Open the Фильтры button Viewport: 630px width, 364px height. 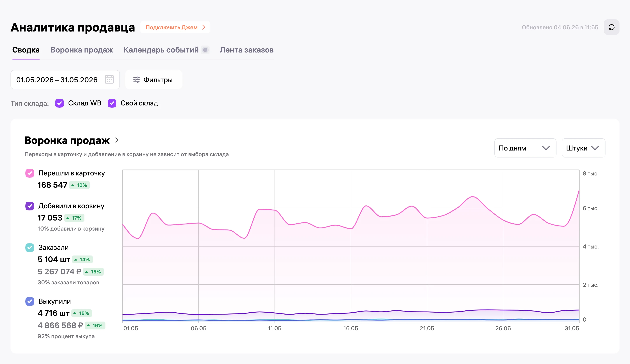pyautogui.click(x=154, y=80)
